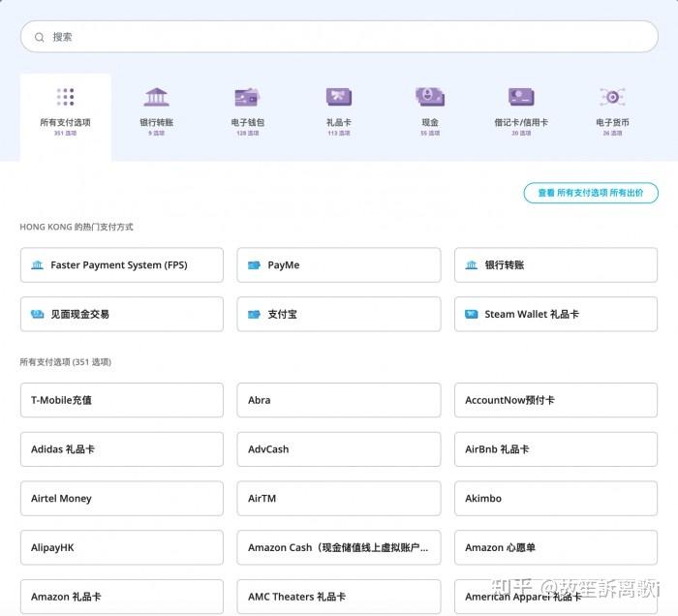Switch to 所有支付选项 tab label
Image resolution: width=678 pixels, height=616 pixels.
pyautogui.click(x=65, y=122)
